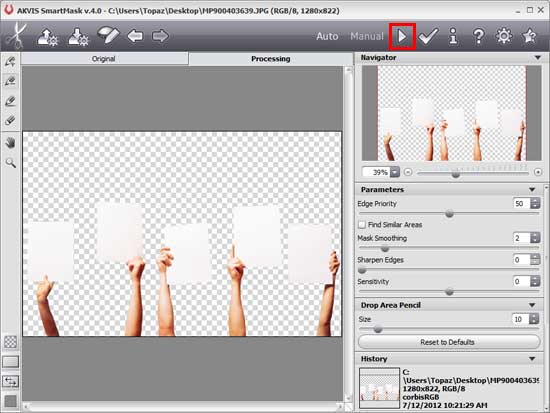
Task: Click the Edge Priority spinner arrows
Action: pos(535,204)
